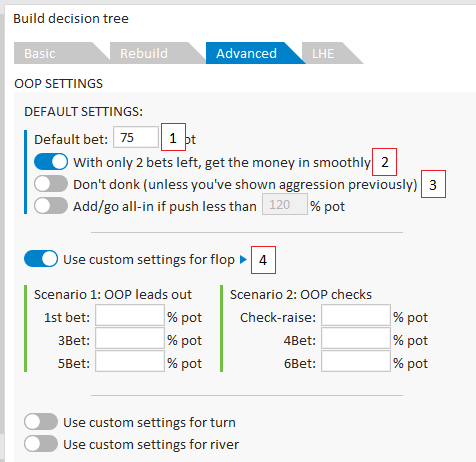This screenshot has height=462, width=476.
Task: Open the Rebuild tab
Action: (x=153, y=53)
